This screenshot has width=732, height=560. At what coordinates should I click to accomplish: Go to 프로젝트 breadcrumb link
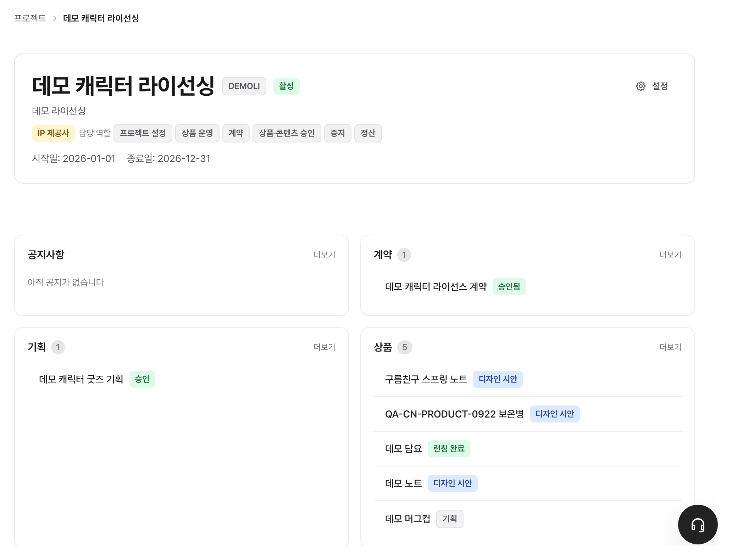(x=30, y=18)
